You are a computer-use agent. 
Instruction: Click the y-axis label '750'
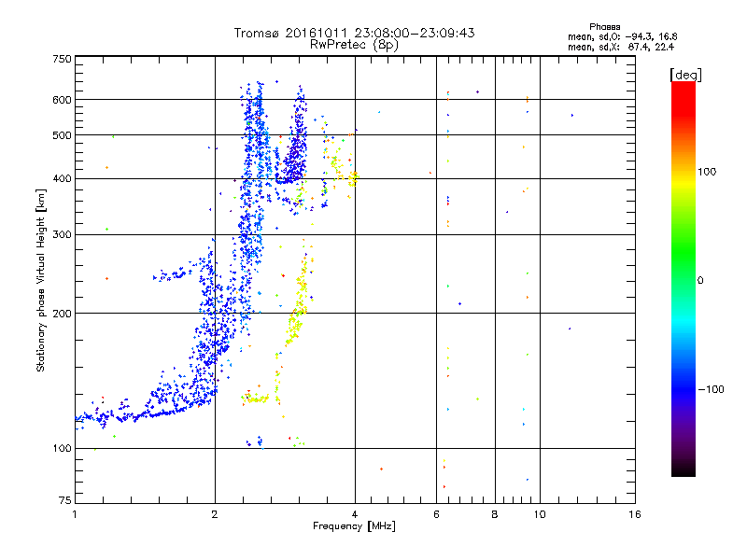tap(62, 59)
